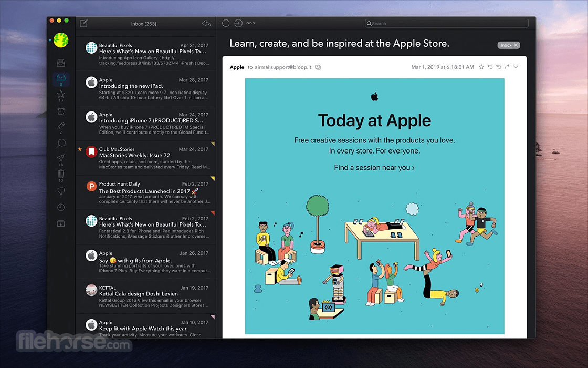Image resolution: width=588 pixels, height=368 pixels.
Task: Open Beautiful Pixels email from Apr 21, 2017
Action: point(146,54)
